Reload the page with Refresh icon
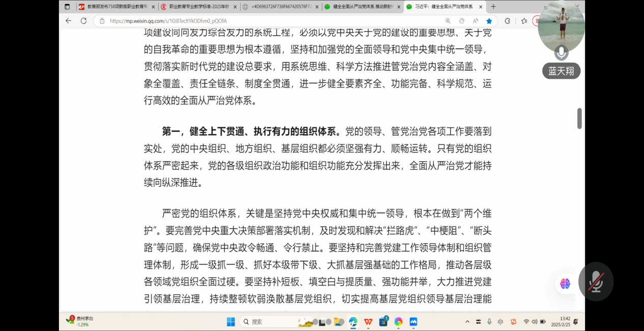The height and width of the screenshot is (331, 644). pyautogui.click(x=83, y=21)
